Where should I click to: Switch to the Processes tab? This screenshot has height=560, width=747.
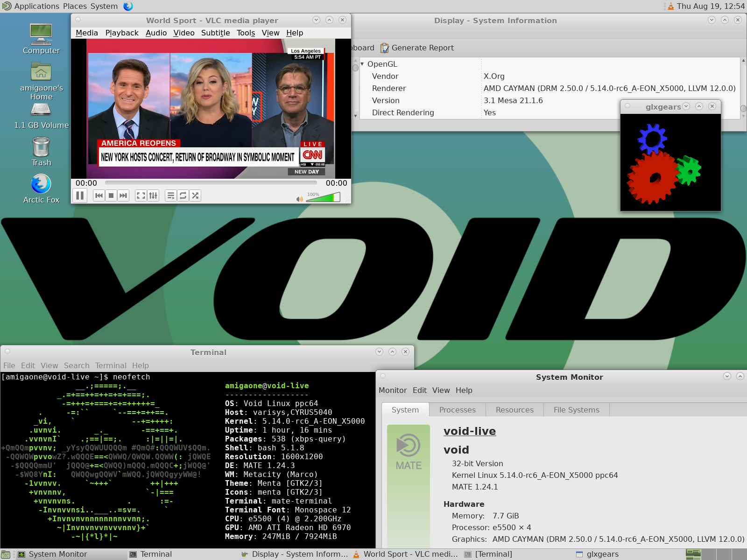[x=458, y=410]
